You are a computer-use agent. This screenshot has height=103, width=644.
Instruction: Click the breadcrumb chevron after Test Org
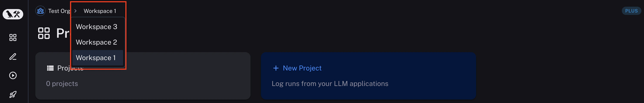pyautogui.click(x=76, y=11)
